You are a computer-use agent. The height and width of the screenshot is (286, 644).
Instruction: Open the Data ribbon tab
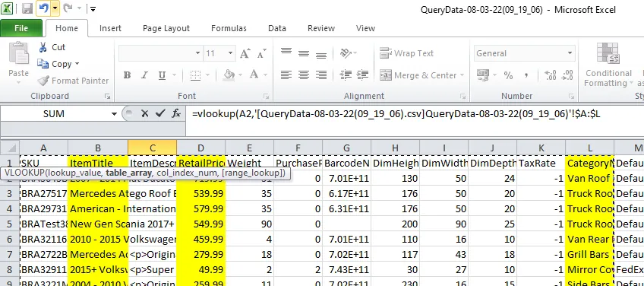point(277,28)
